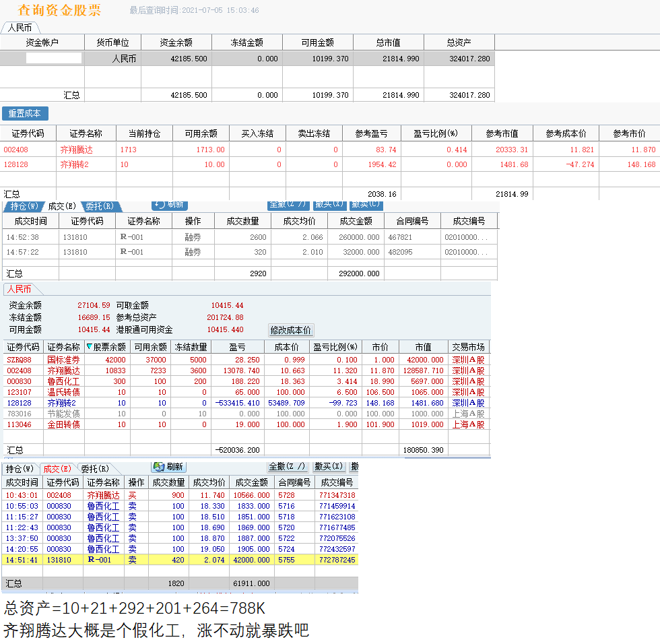This screenshot has width=660, height=644.
Task: Click the 盈亏比例(%) column header in upper holdings
Action: point(436,133)
